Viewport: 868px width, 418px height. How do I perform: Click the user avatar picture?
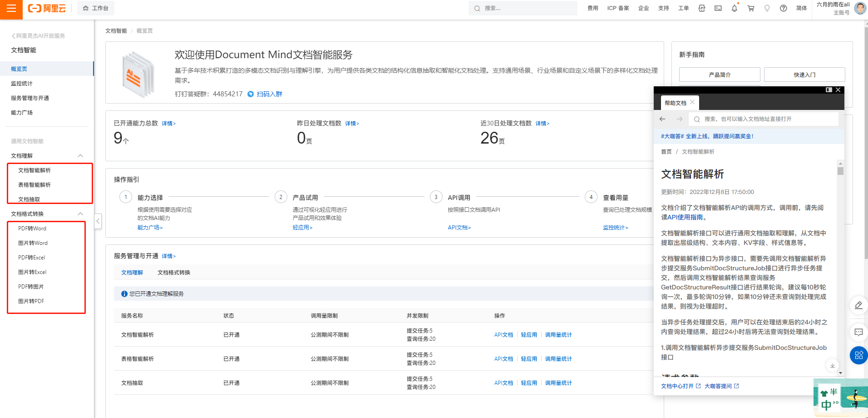(860, 8)
